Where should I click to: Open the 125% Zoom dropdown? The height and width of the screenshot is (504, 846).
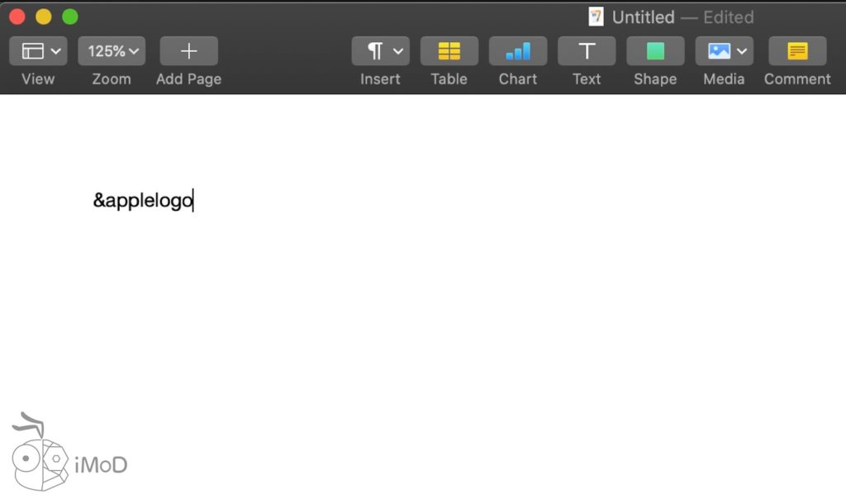pos(112,51)
